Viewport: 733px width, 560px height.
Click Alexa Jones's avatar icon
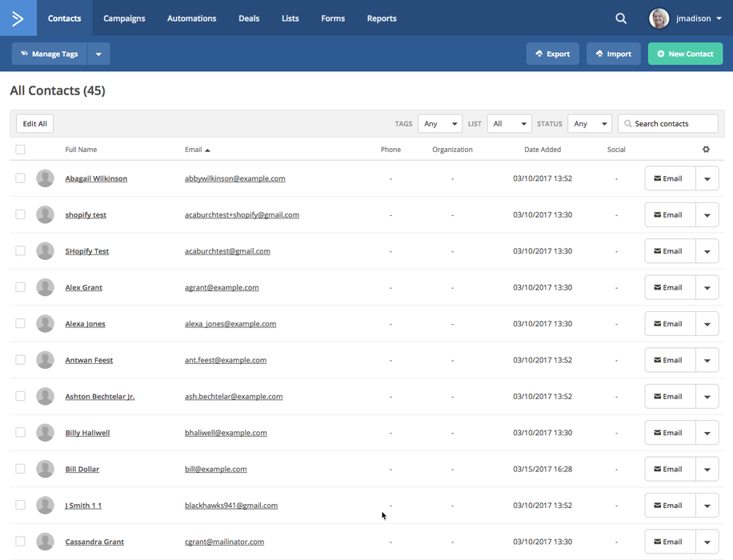click(46, 323)
